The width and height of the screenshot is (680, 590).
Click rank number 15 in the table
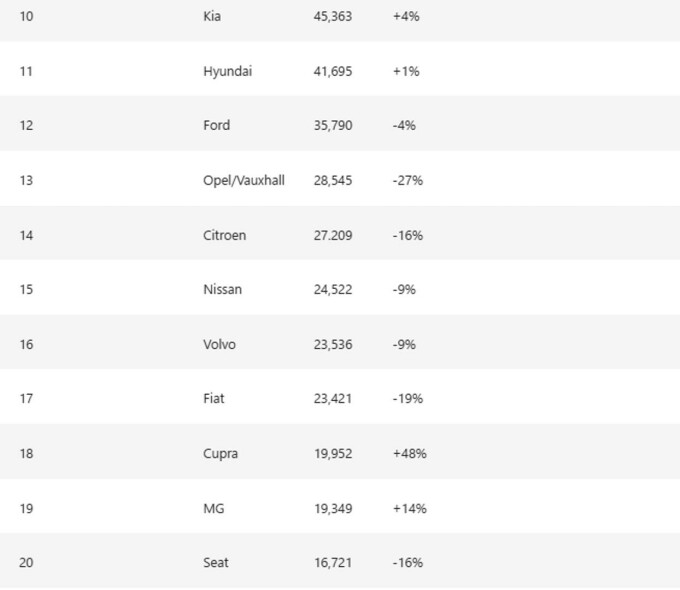[x=26, y=289]
